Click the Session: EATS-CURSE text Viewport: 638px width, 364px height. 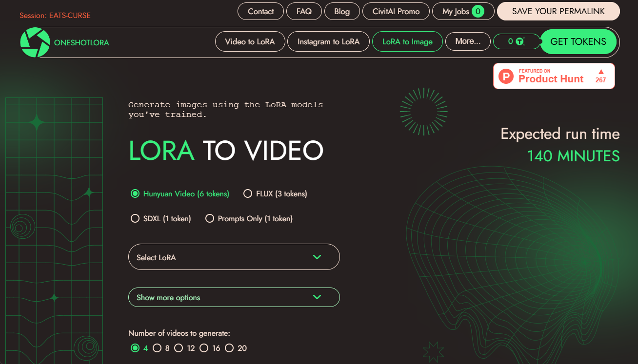55,15
